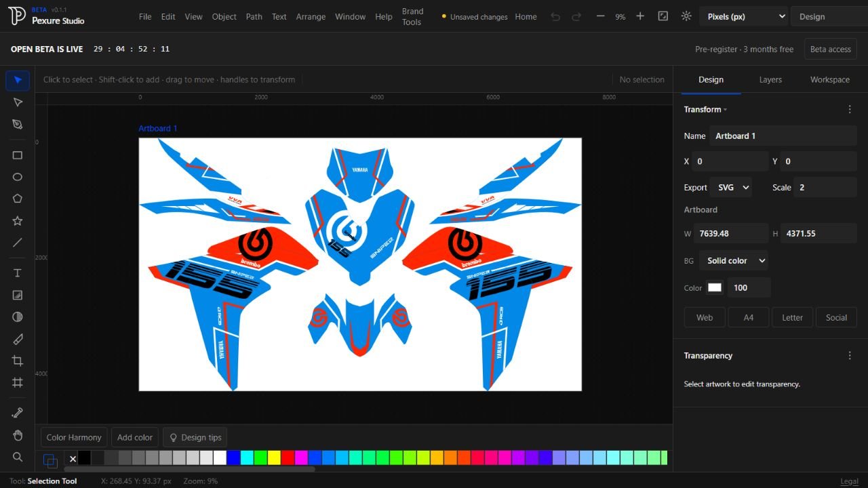Open the Transparency panel options menu

pyautogui.click(x=850, y=355)
